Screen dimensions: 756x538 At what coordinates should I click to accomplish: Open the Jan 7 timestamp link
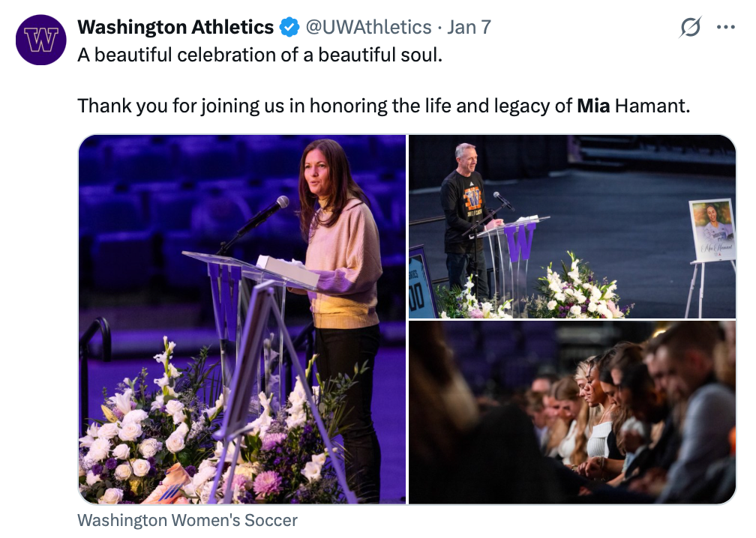pos(469,28)
